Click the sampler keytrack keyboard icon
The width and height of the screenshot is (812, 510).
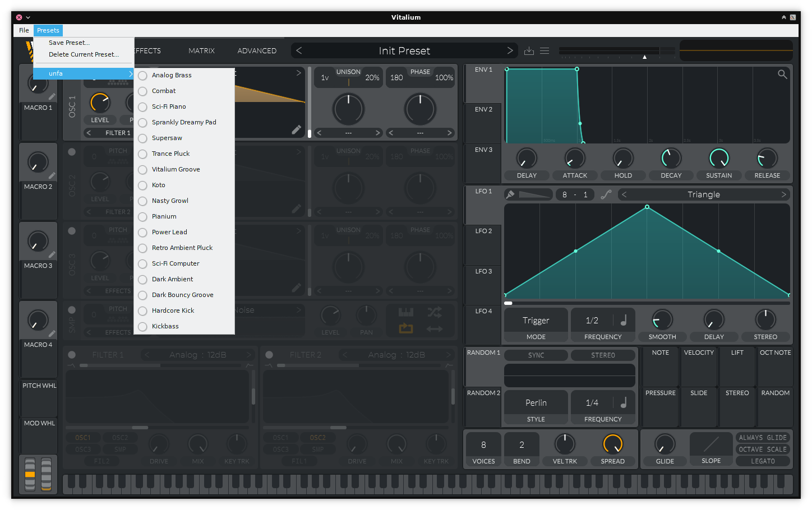tap(406, 312)
